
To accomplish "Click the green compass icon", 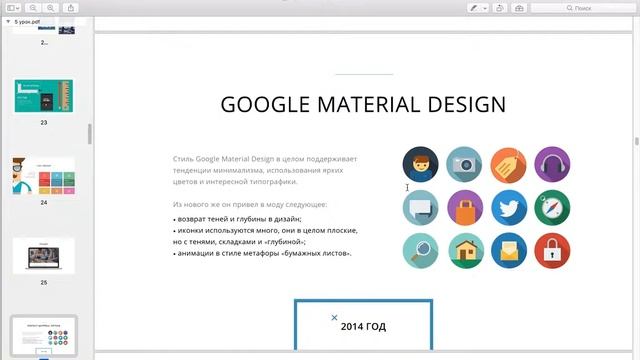I will click(x=552, y=207).
